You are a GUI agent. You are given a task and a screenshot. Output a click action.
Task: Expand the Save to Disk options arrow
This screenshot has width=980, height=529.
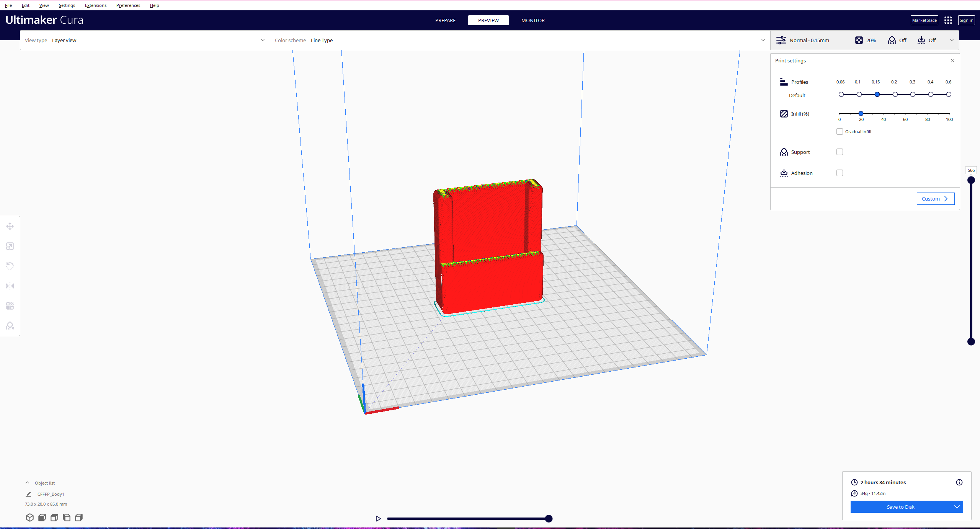tap(957, 507)
